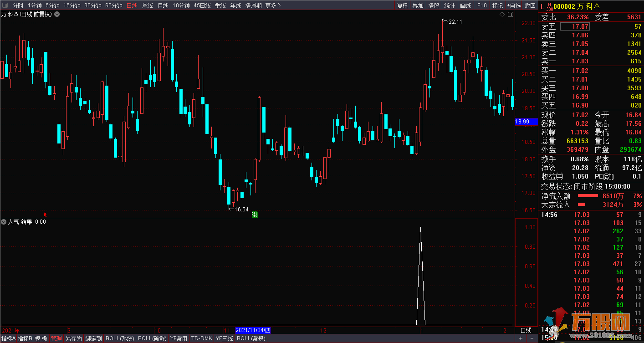
Task: Expand the 人气 indicator dropdown arrow
Action: (x=4, y=222)
